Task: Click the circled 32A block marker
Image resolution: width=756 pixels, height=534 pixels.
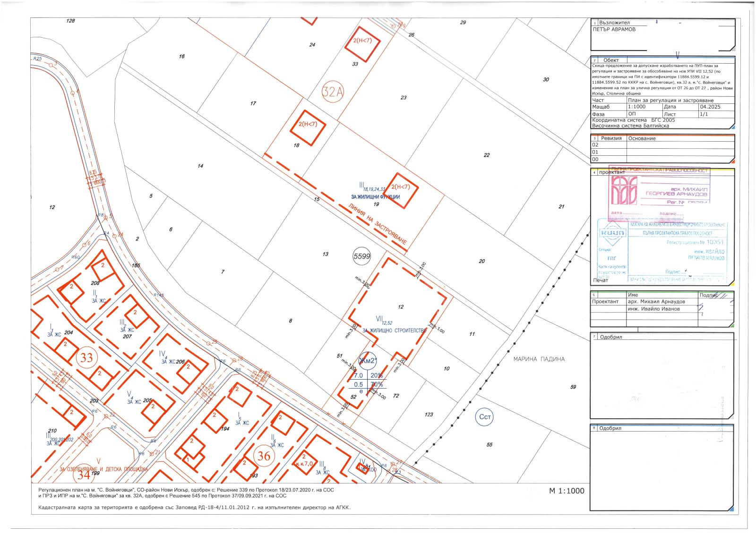Action: click(x=333, y=92)
